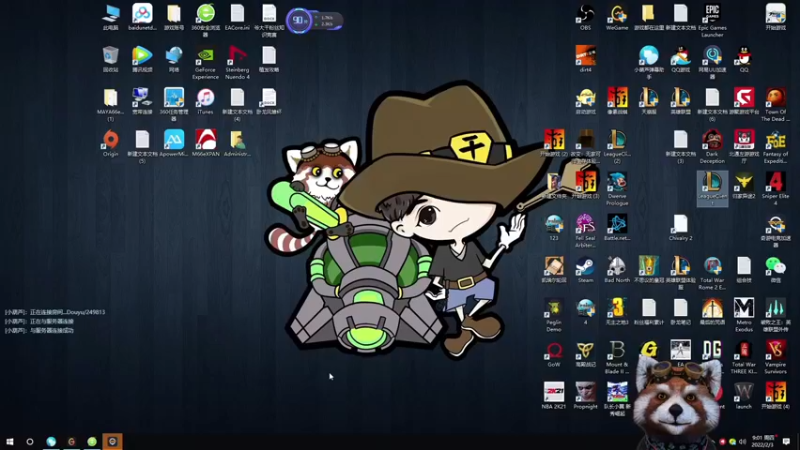Open the GeForce Experience shortcut

(205, 62)
